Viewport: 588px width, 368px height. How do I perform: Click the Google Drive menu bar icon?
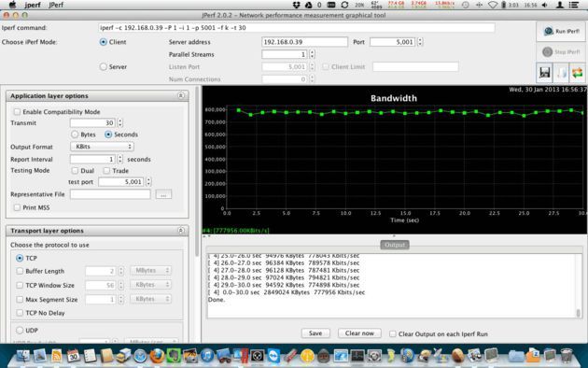pos(309,5)
